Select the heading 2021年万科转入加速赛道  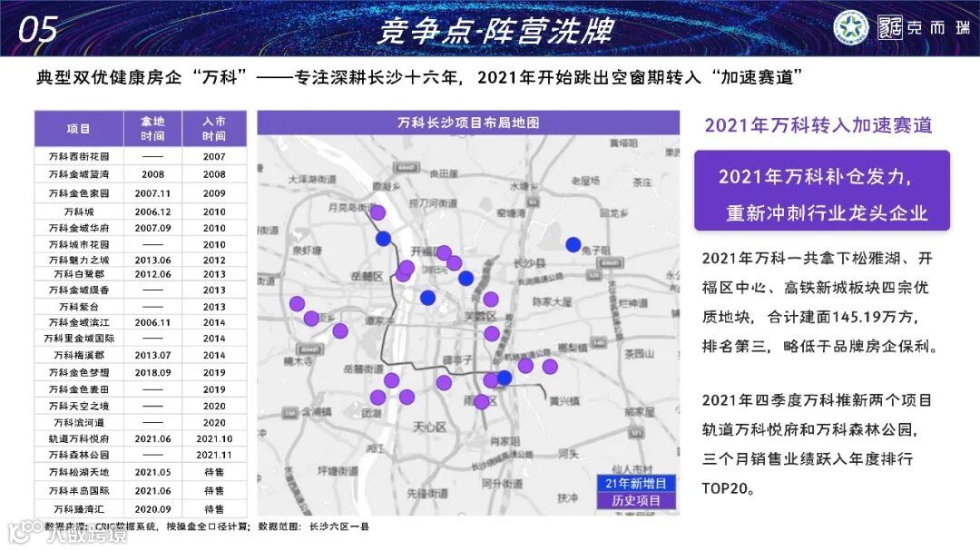[818, 125]
